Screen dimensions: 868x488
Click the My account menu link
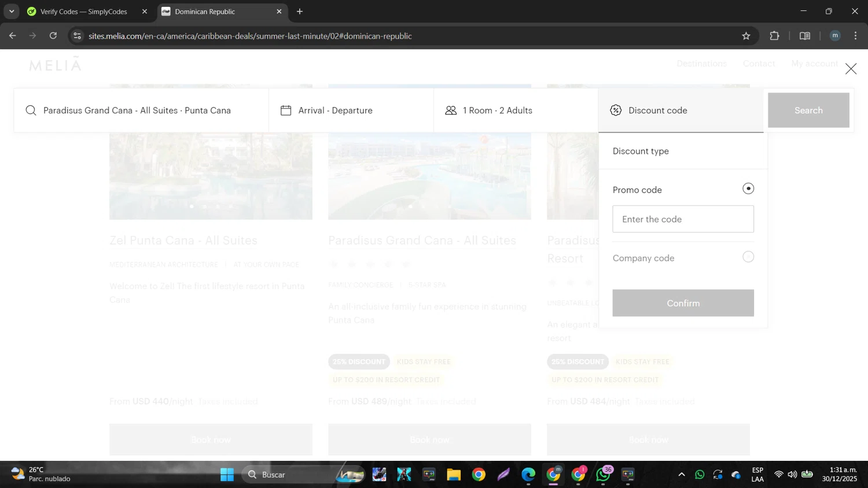pos(814,64)
